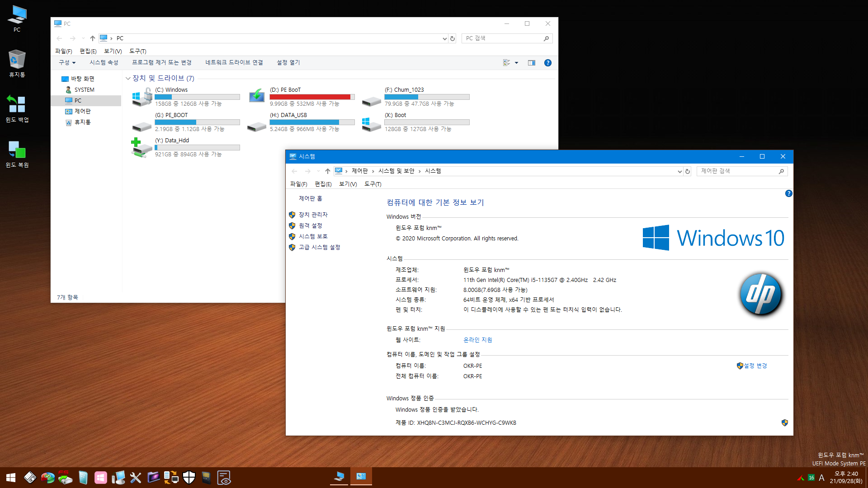This screenshot has height=488, width=868.
Task: Select the 윈도 백업 desktop shortcut
Action: (x=17, y=108)
